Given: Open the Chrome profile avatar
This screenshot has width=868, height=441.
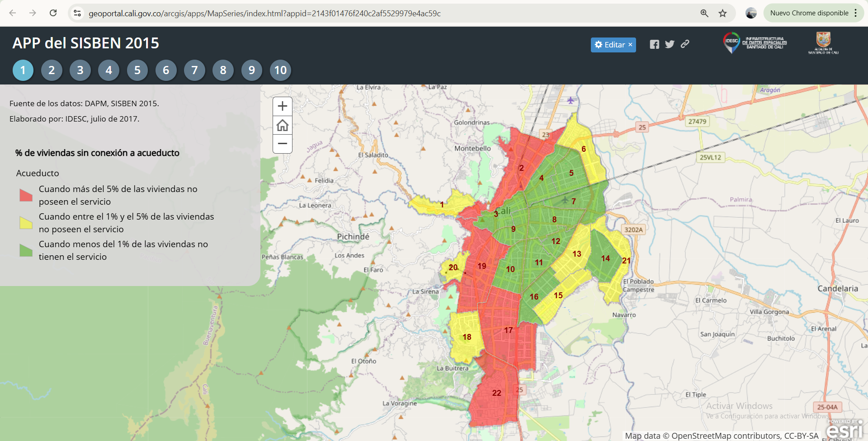Looking at the screenshot, I should [751, 13].
